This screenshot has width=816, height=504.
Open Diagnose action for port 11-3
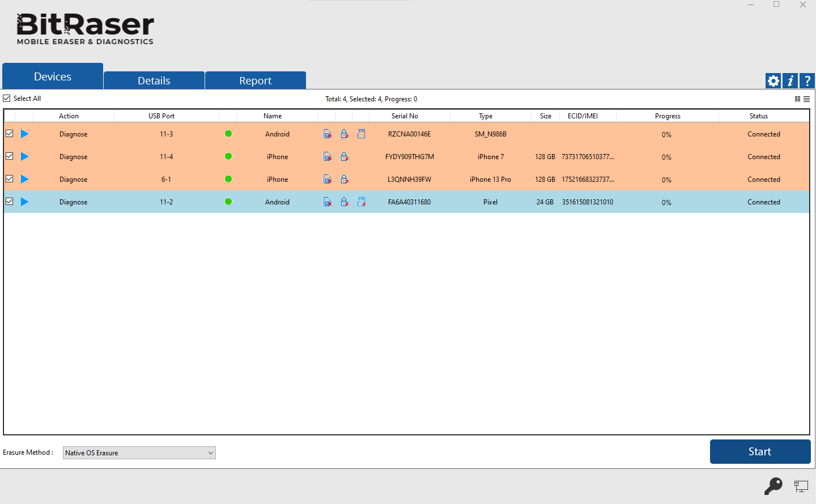[x=74, y=134]
